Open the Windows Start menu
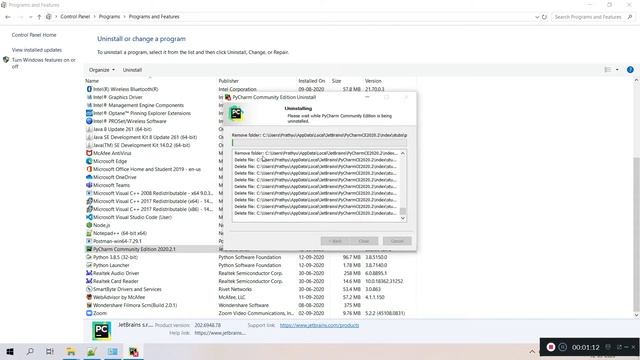The height and width of the screenshot is (360, 640). pos(10,351)
